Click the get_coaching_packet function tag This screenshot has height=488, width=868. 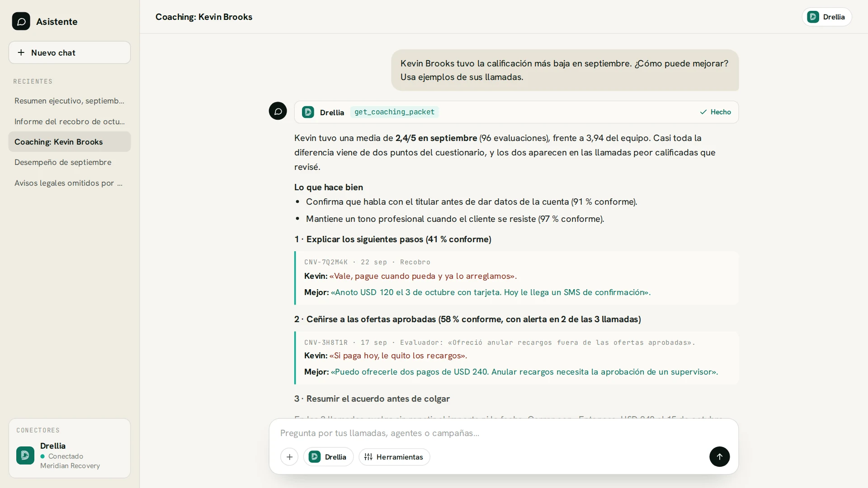[x=394, y=112]
